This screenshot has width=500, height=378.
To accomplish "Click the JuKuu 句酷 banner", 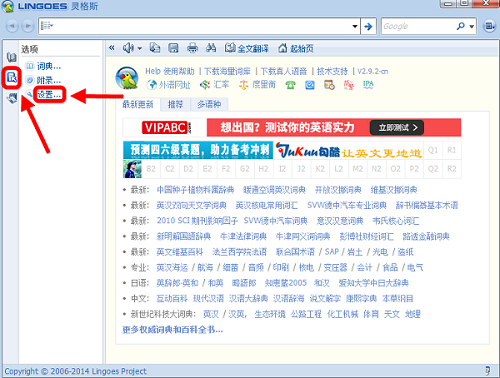I will tap(348, 150).
